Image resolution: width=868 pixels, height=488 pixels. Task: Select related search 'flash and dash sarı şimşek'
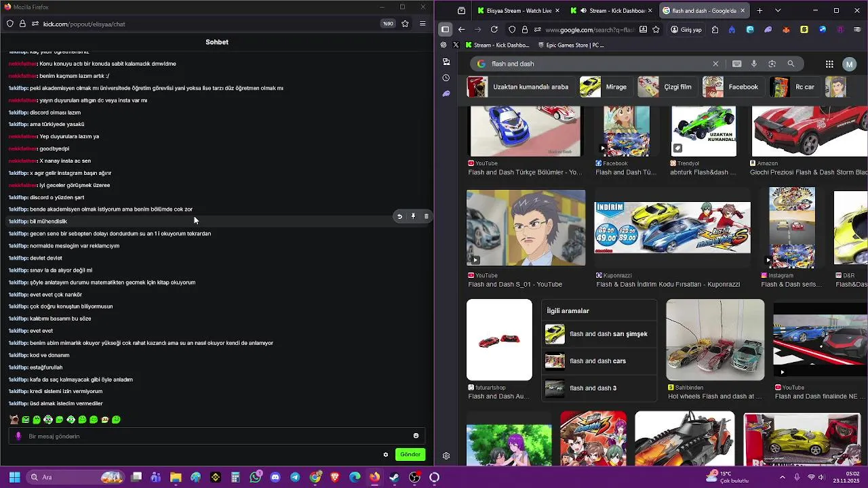(x=599, y=333)
